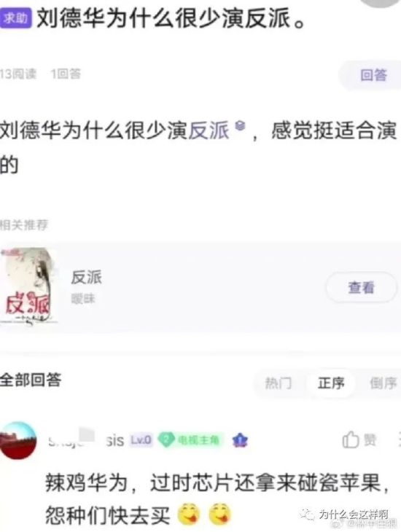Tap the 1回答 answer count

pyautogui.click(x=66, y=74)
